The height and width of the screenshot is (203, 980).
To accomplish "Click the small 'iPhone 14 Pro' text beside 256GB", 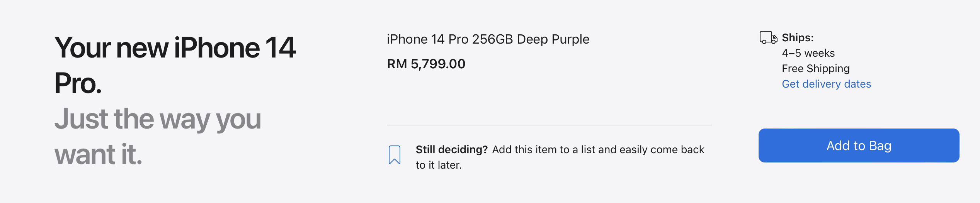I will (427, 39).
